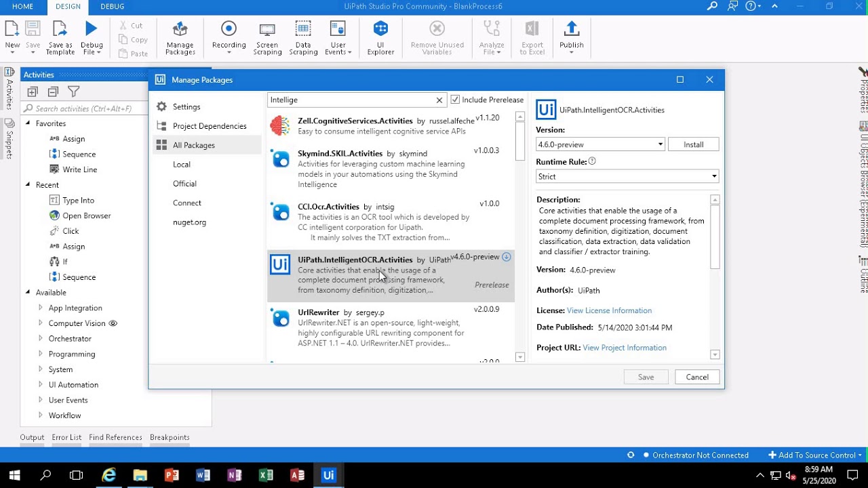The width and height of the screenshot is (868, 488).
Task: Expand the Orchestrator category
Action: tap(41, 338)
